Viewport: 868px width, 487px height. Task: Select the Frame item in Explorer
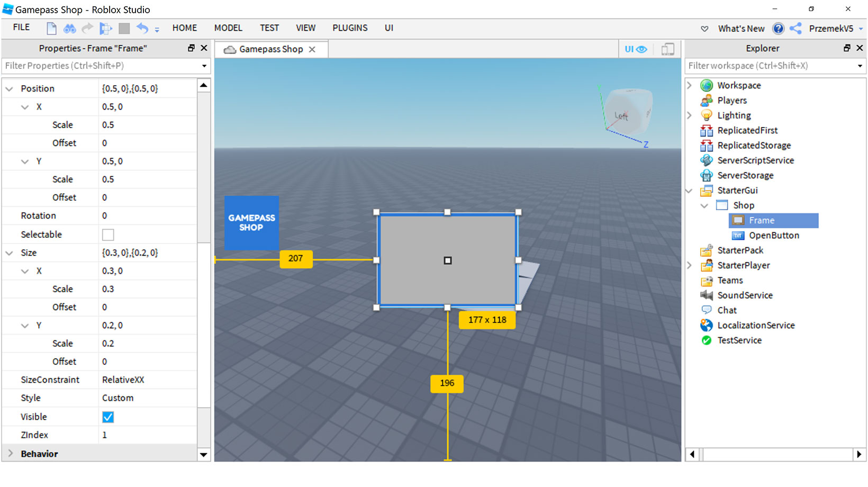(x=774, y=220)
